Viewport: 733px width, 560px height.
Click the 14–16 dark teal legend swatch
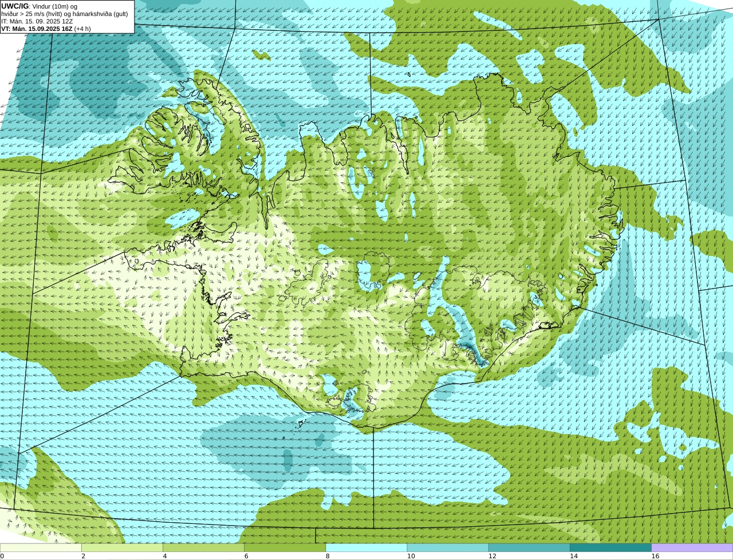[611, 547]
